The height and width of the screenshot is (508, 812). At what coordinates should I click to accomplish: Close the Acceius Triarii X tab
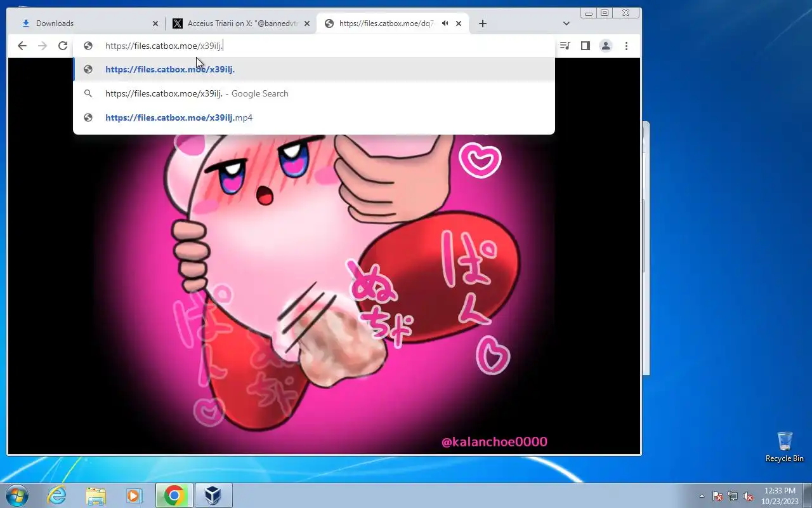(307, 23)
